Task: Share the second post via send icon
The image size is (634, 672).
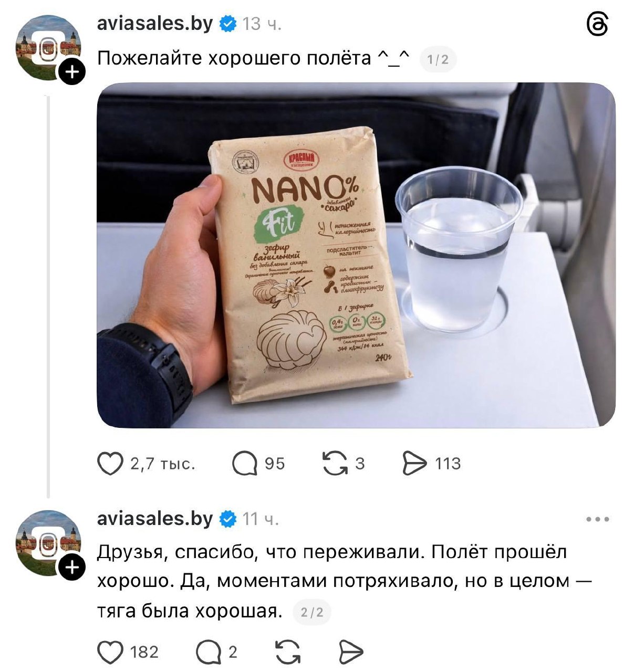Action: pos(351,653)
